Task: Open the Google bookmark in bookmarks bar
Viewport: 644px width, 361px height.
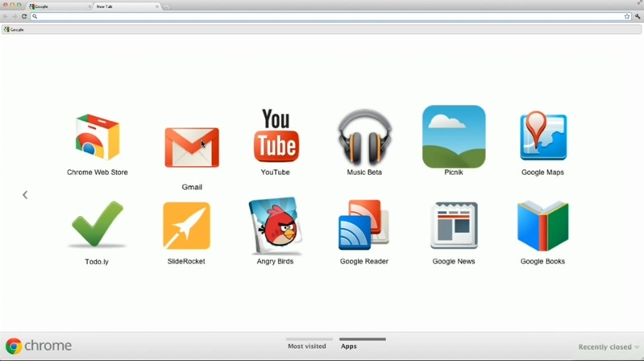Action: click(14, 30)
